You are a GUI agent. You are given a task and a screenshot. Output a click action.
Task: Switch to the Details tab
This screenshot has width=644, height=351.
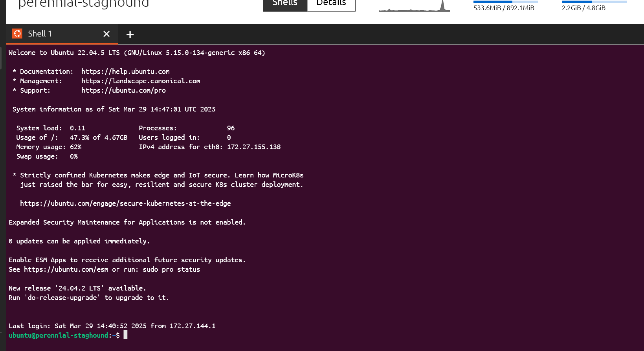331,4
